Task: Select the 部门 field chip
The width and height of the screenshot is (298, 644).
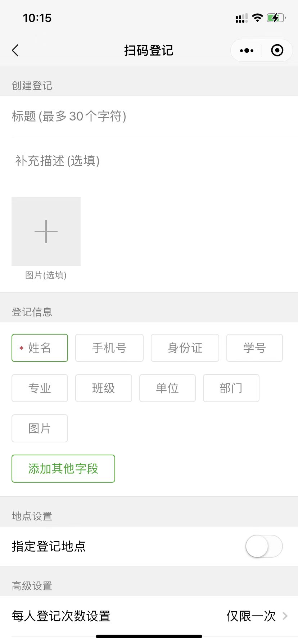Action: click(x=231, y=388)
